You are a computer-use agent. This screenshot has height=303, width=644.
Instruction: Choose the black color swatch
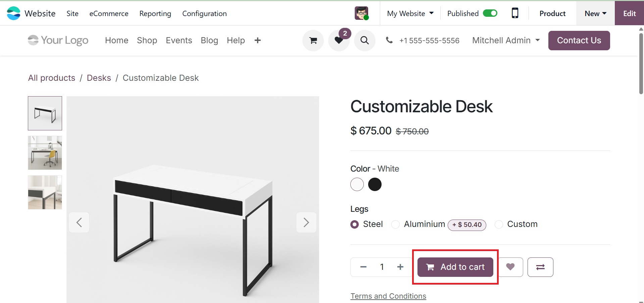pyautogui.click(x=375, y=184)
